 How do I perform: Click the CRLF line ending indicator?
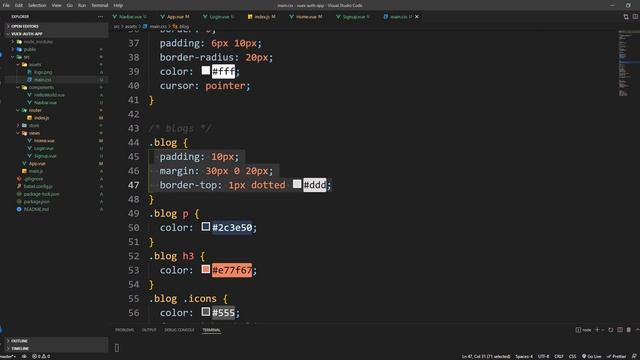[x=559, y=356]
